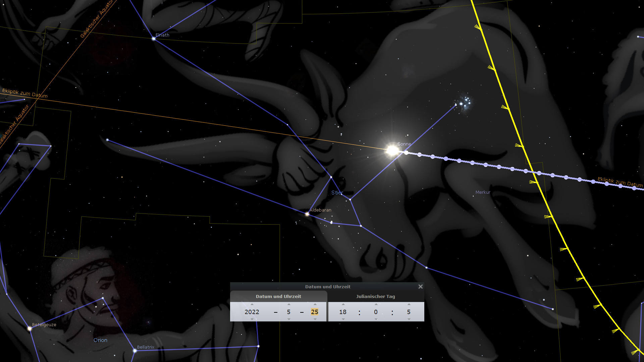644x362 pixels.
Task: Click the minutes down arrow
Action: [376, 319]
